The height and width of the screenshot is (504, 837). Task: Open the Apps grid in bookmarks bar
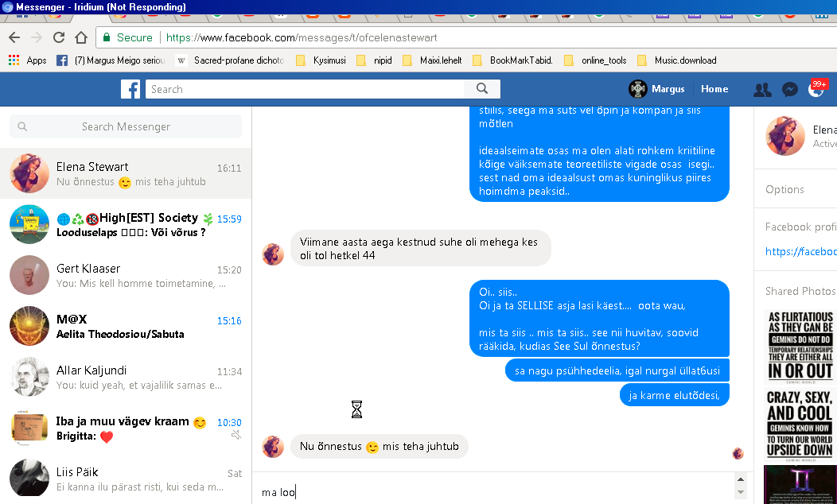(27, 60)
